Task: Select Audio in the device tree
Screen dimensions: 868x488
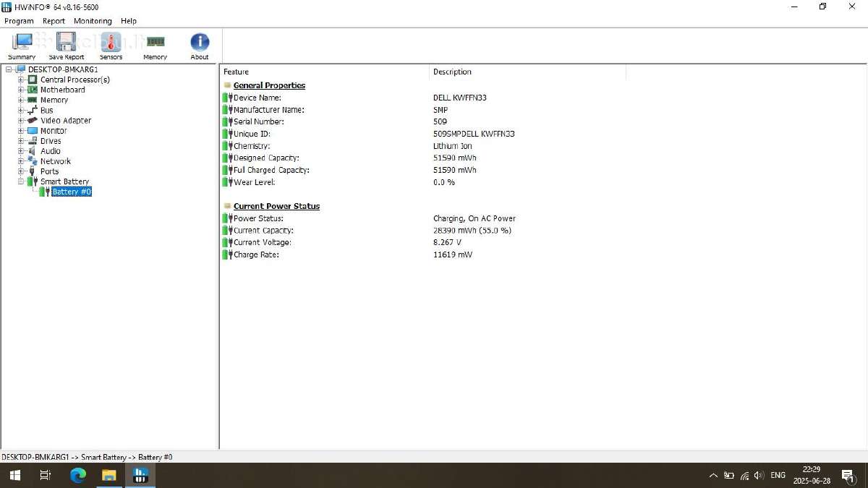Action: point(51,151)
